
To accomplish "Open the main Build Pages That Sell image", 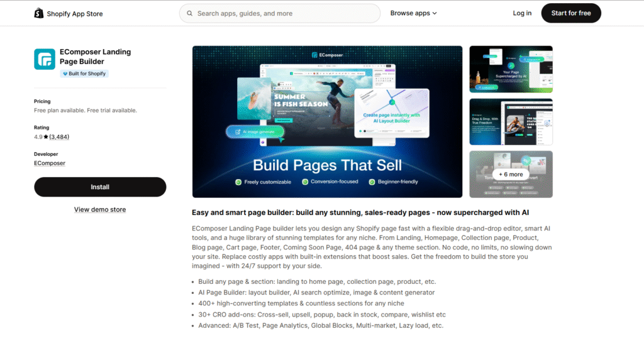I will pyautogui.click(x=327, y=122).
